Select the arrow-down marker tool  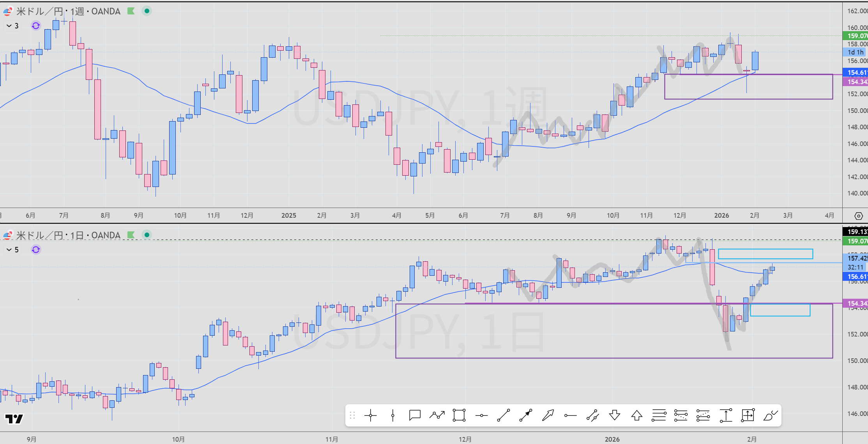(x=615, y=416)
